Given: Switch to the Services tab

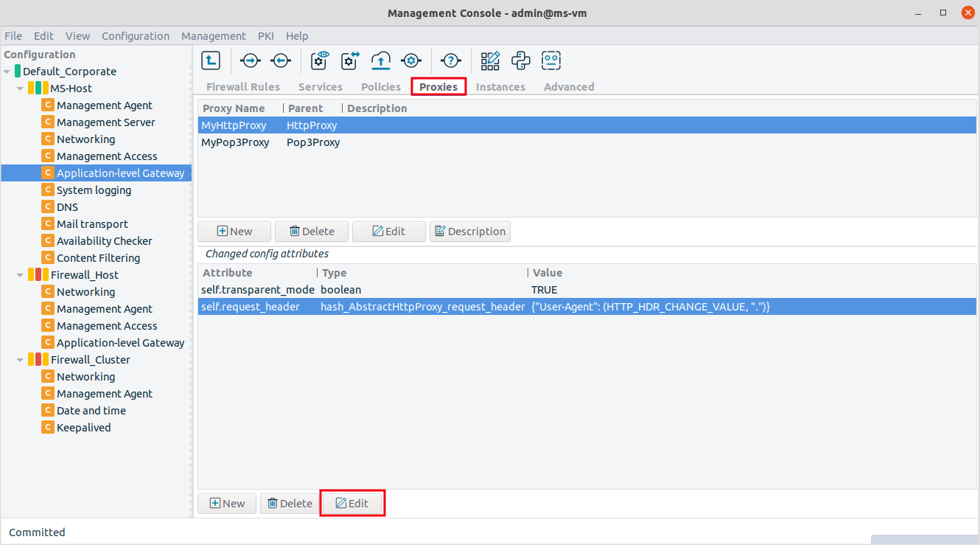Looking at the screenshot, I should pyautogui.click(x=321, y=87).
